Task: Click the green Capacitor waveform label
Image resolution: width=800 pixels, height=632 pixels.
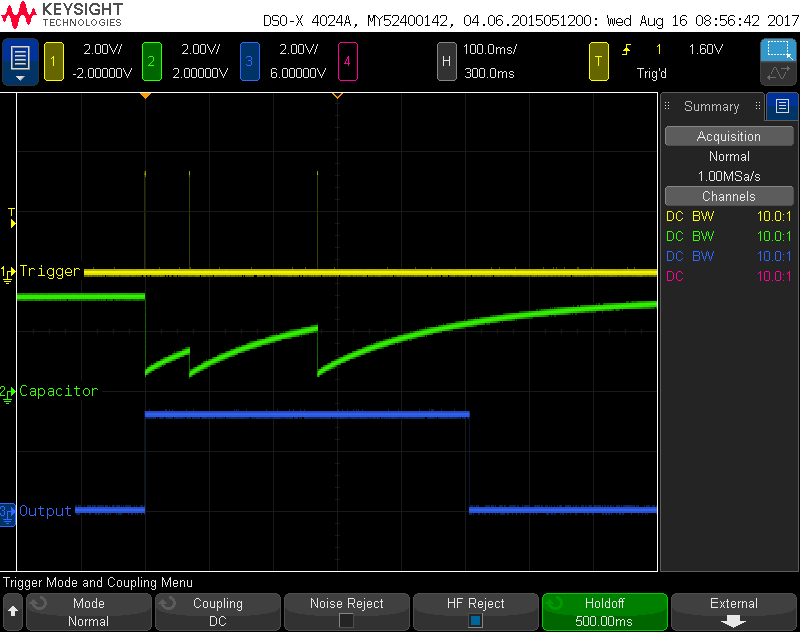Action: (59, 391)
